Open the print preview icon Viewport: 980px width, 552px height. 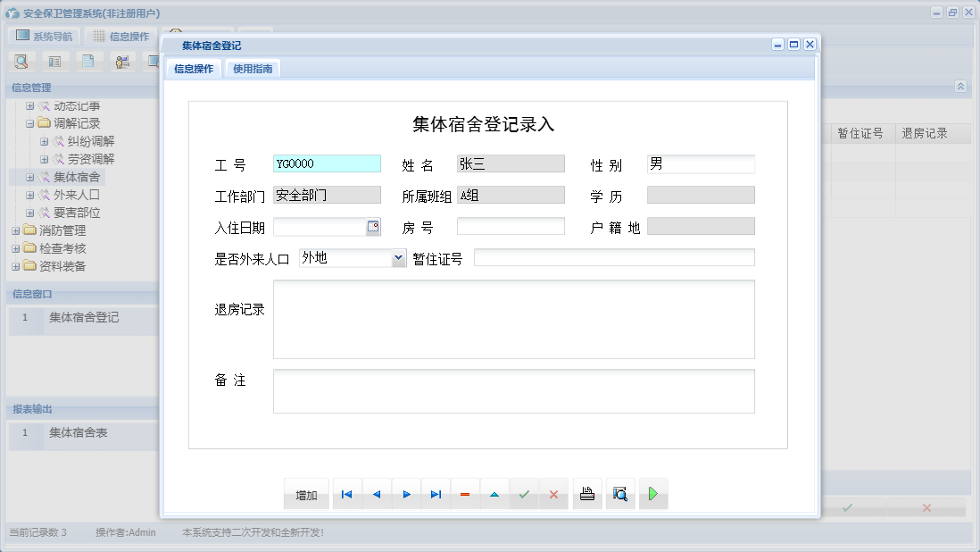[x=619, y=492]
